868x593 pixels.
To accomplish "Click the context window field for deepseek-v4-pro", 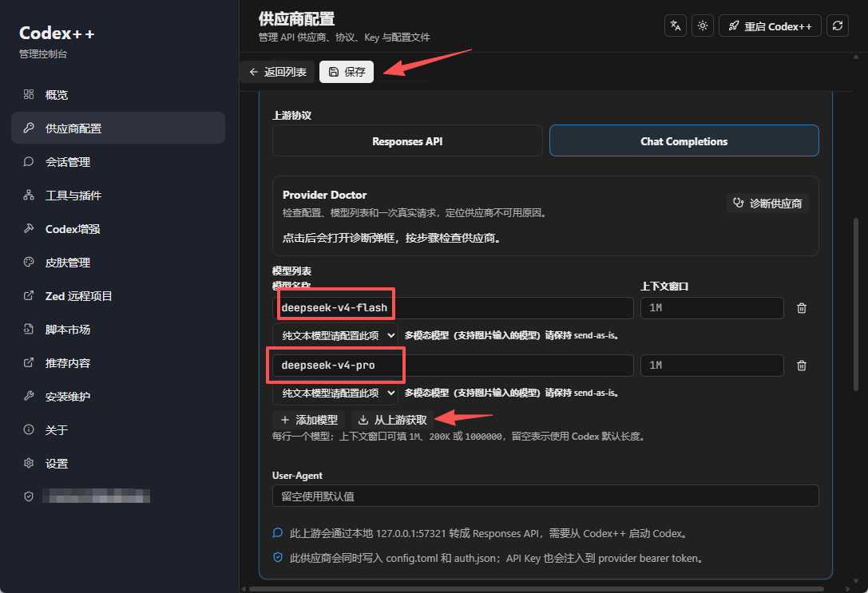I will coord(712,366).
